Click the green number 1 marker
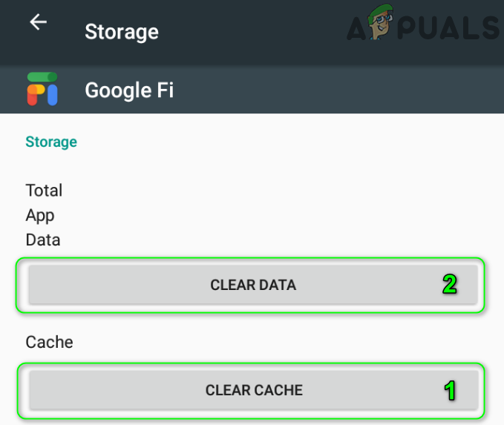This screenshot has width=504, height=425. 449,390
